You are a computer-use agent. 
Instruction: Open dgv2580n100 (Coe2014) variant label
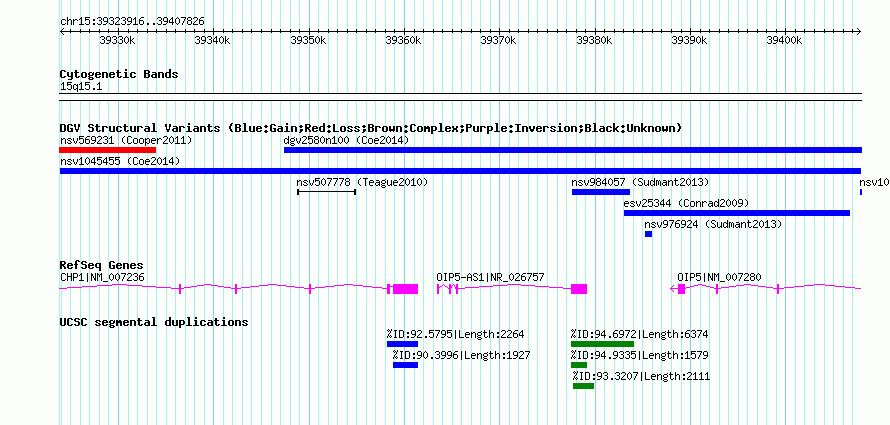tap(346, 140)
